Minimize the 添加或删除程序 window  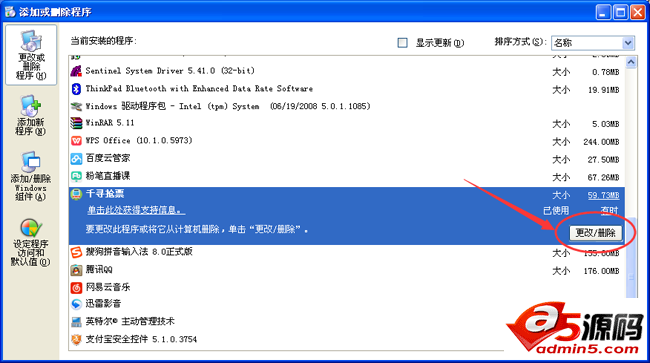click(x=604, y=12)
